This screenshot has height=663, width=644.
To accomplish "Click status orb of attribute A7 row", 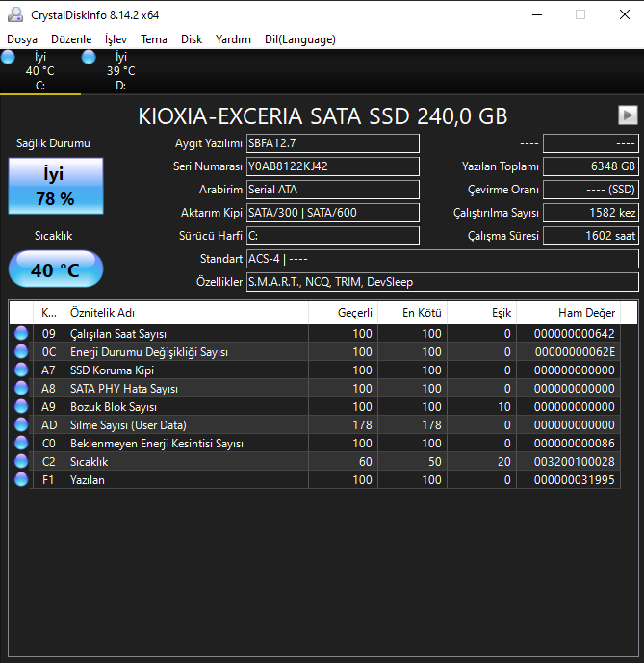I will (21, 370).
